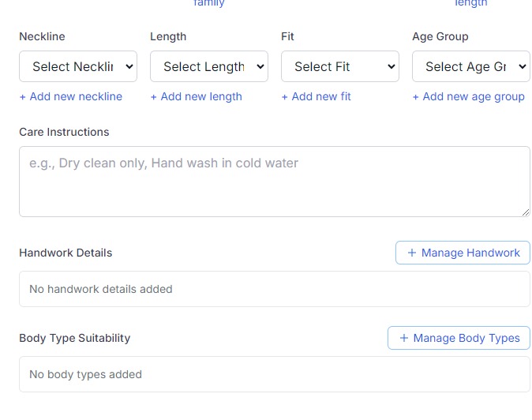Image resolution: width=532 pixels, height=420 pixels.
Task: Click the Care Instructions field label
Action: tap(64, 132)
